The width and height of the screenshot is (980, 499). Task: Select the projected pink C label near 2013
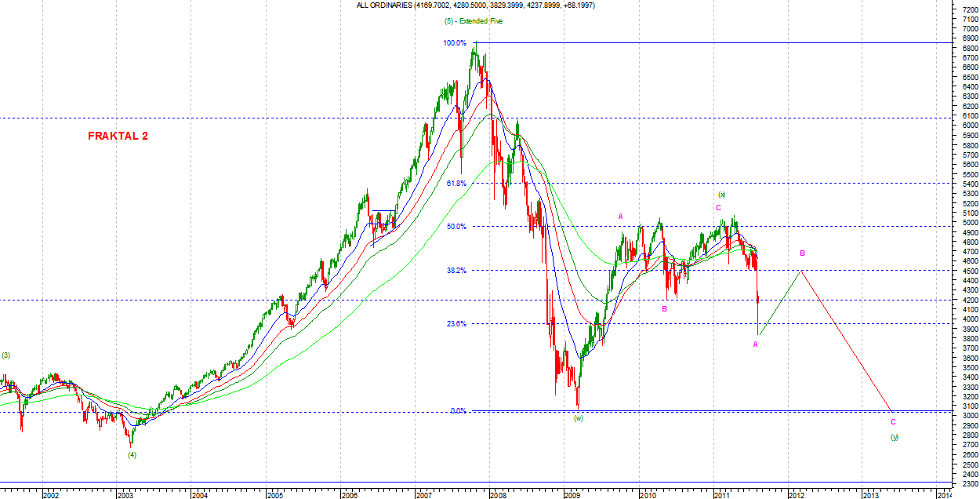click(893, 422)
